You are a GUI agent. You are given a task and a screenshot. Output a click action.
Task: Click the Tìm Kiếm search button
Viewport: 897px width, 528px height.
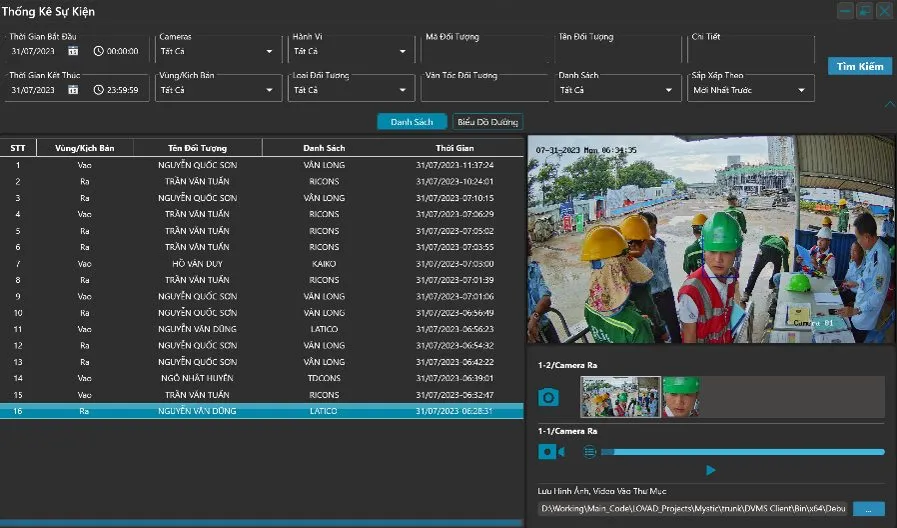[859, 67]
